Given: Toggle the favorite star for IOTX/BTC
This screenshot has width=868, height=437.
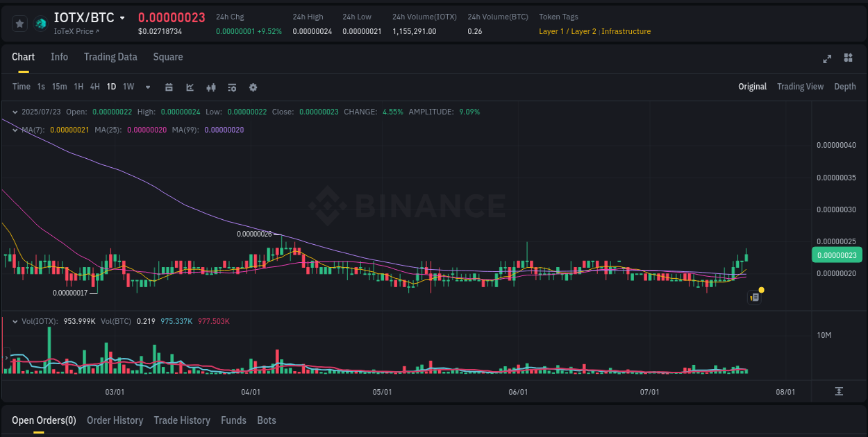Looking at the screenshot, I should click(20, 23).
